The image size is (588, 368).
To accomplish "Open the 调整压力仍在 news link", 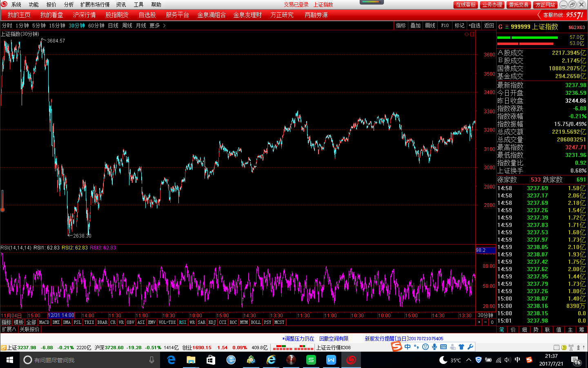I will [x=298, y=339].
